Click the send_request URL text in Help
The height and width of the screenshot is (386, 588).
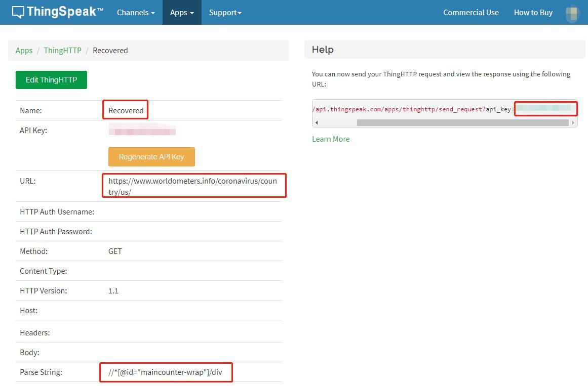point(413,109)
